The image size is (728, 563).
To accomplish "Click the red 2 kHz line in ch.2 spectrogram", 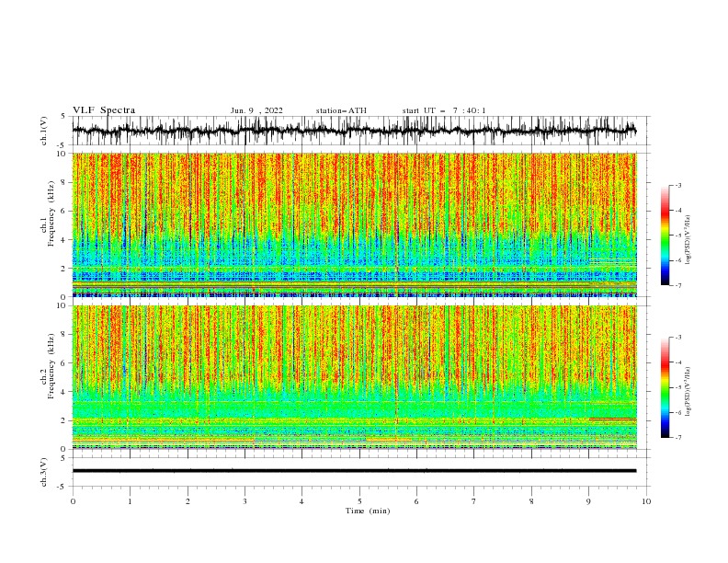I will coord(612,419).
